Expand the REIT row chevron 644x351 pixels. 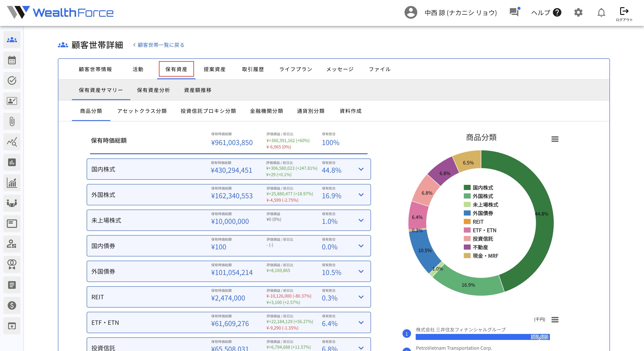(x=361, y=297)
